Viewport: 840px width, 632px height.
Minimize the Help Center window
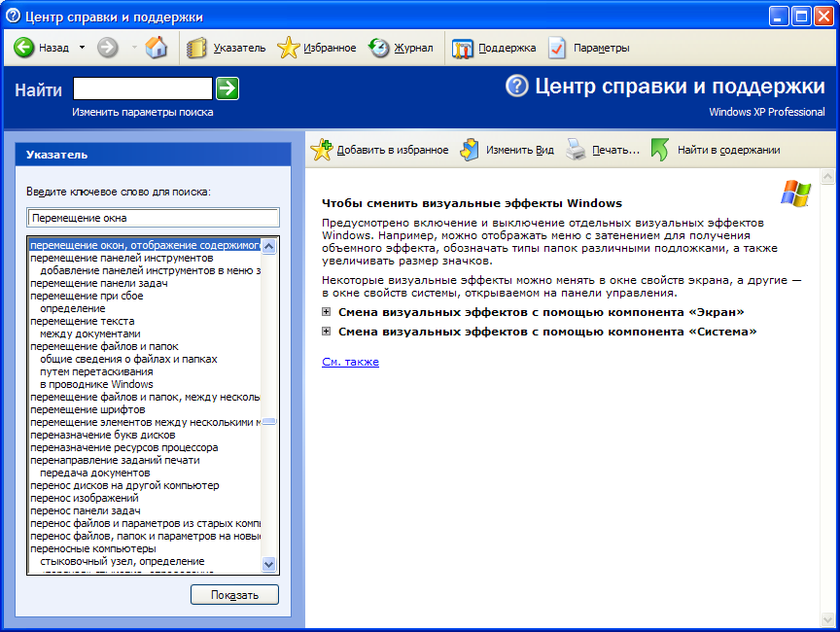pos(779,17)
